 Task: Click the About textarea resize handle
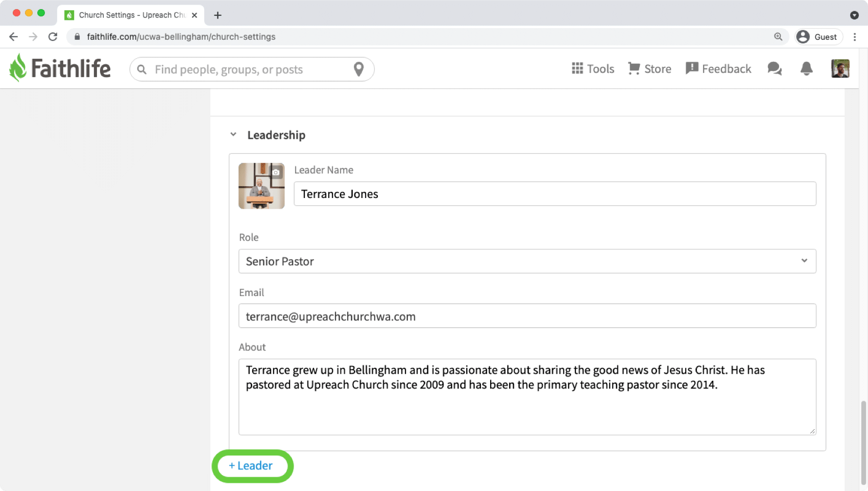click(x=812, y=431)
